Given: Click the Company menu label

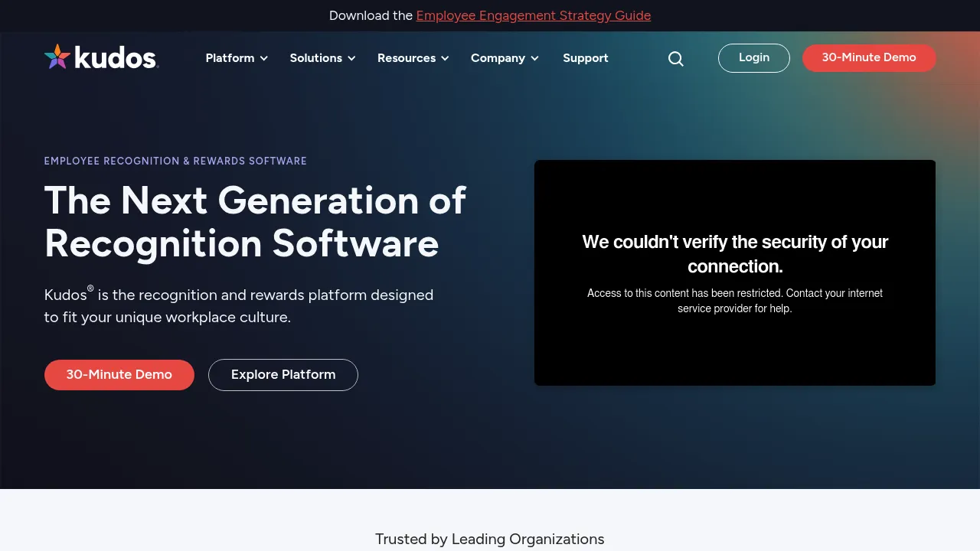Looking at the screenshot, I should pos(498,58).
